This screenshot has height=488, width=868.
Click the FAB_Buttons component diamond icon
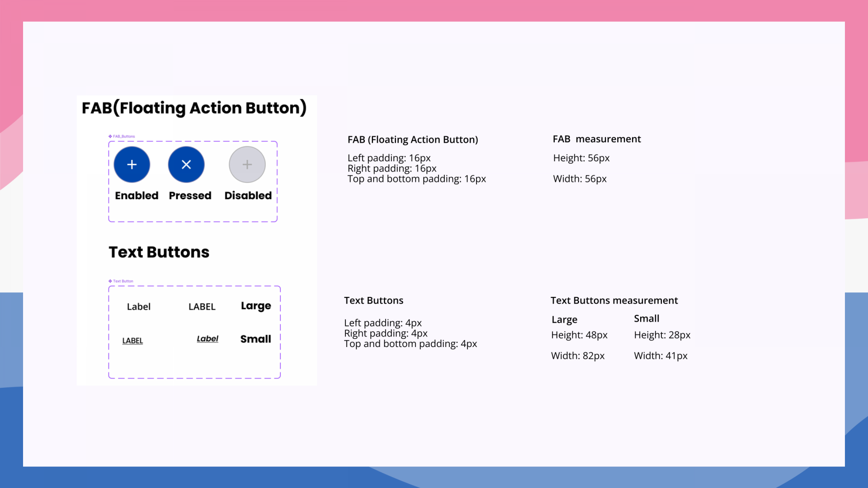point(110,136)
